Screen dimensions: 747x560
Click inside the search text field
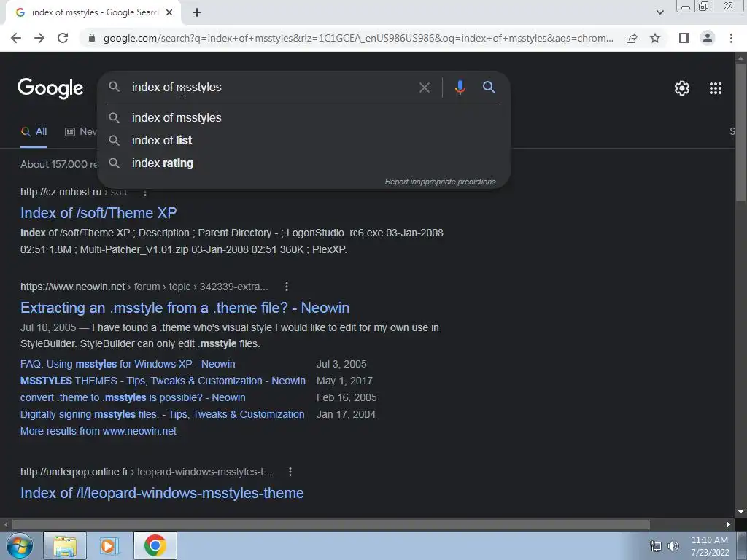(x=271, y=87)
